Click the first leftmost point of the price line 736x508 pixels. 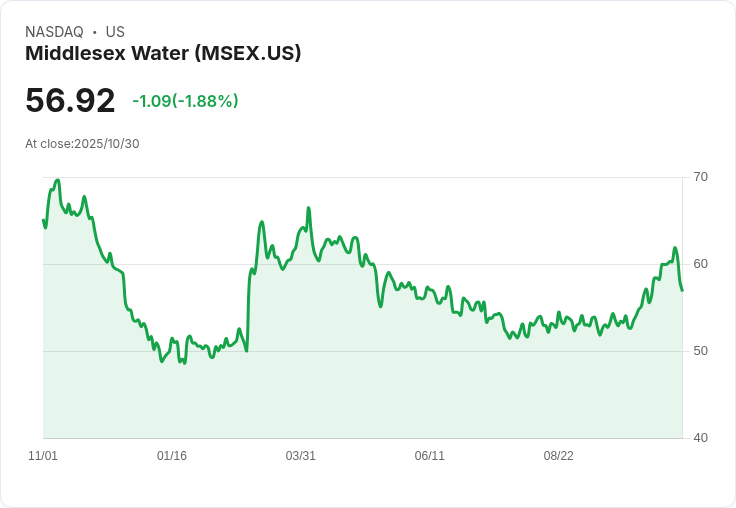(x=43, y=220)
